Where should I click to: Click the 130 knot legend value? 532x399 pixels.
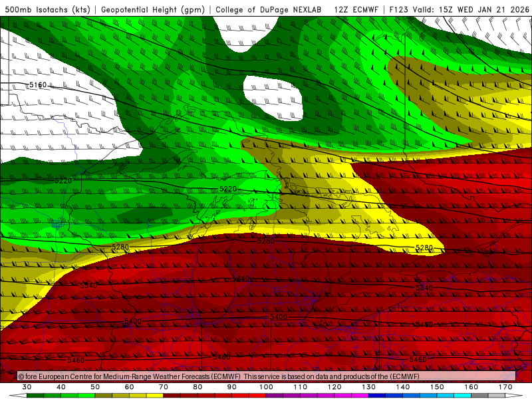pos(369,387)
